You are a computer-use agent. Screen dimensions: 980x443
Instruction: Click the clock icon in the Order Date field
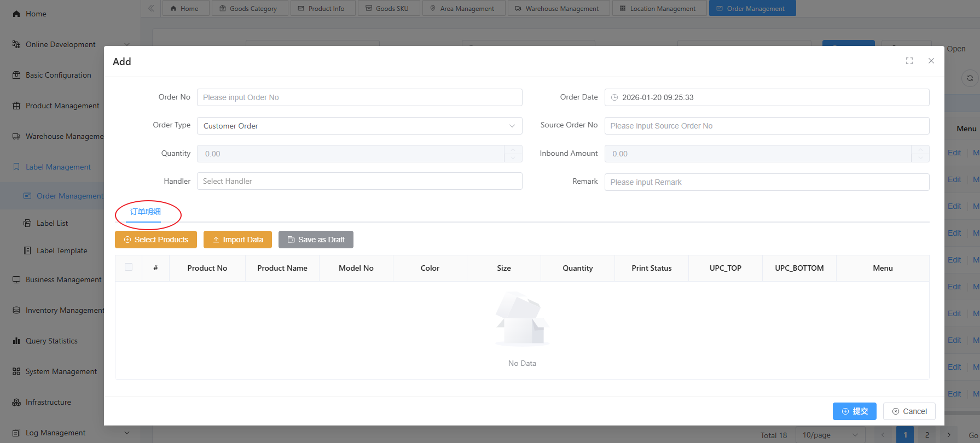click(x=614, y=97)
